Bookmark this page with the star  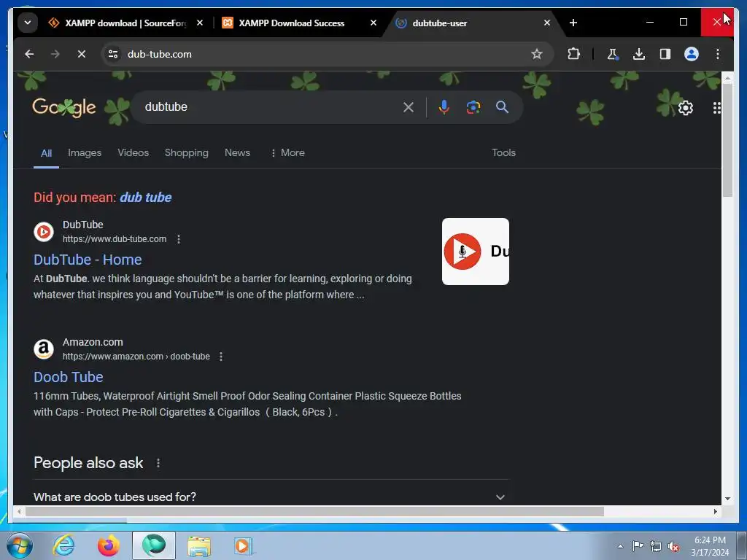537,54
